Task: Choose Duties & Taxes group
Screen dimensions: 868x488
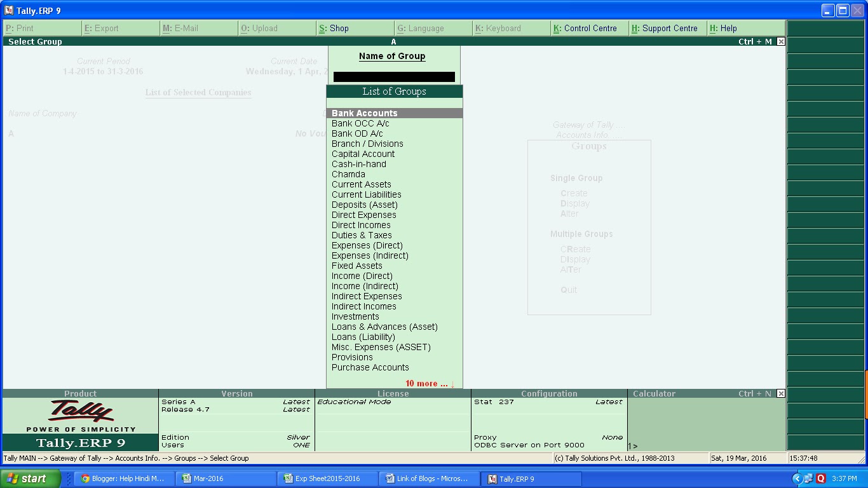Action: (x=395, y=235)
